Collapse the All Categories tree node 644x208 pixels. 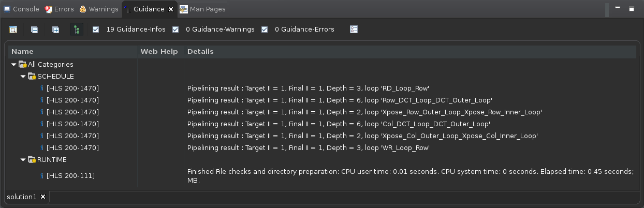pos(13,65)
